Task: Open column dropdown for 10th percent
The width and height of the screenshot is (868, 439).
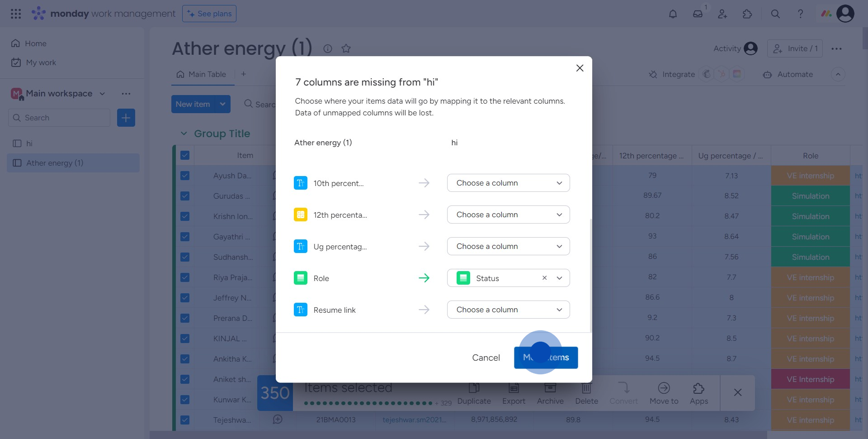Action: click(508, 183)
